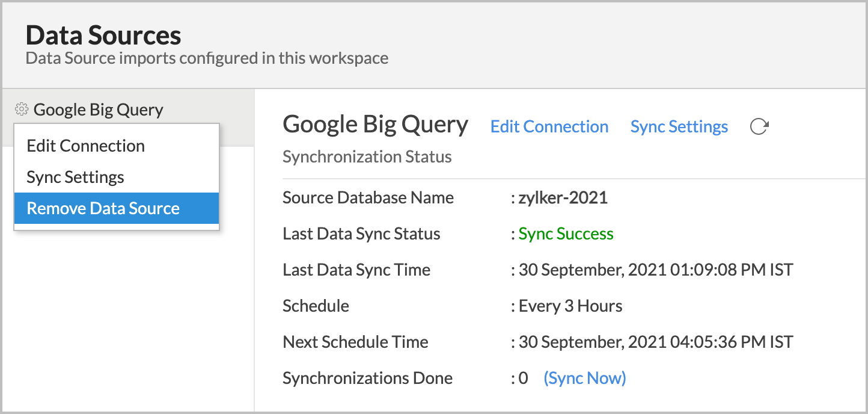The height and width of the screenshot is (414, 868).
Task: Click the refresh icon next to Sync Settings
Action: click(759, 126)
